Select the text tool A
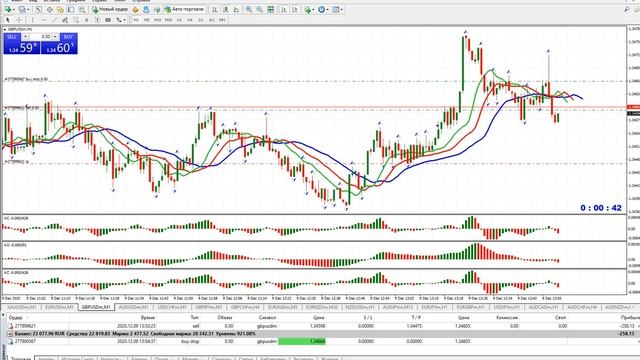The image size is (640, 360). tap(86, 20)
